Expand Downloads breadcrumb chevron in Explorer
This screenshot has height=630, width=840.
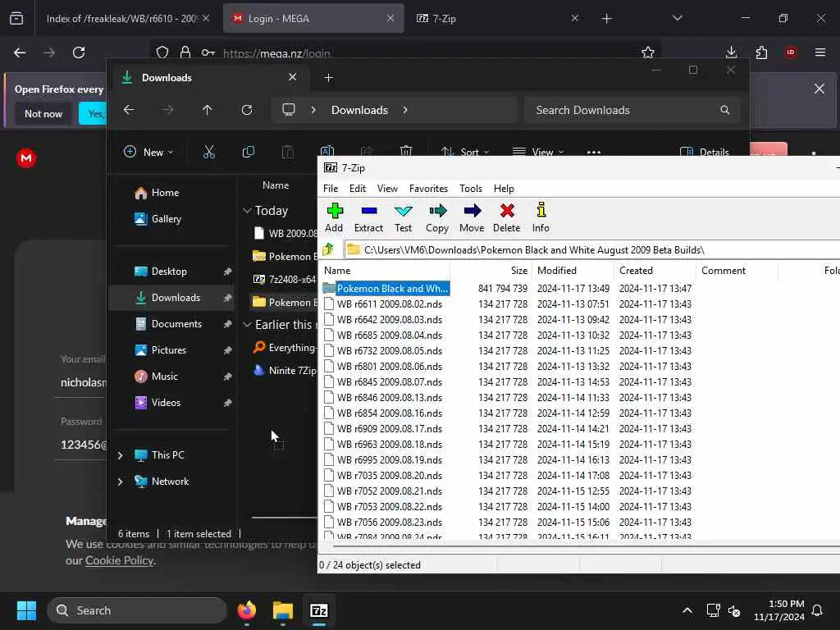(405, 110)
